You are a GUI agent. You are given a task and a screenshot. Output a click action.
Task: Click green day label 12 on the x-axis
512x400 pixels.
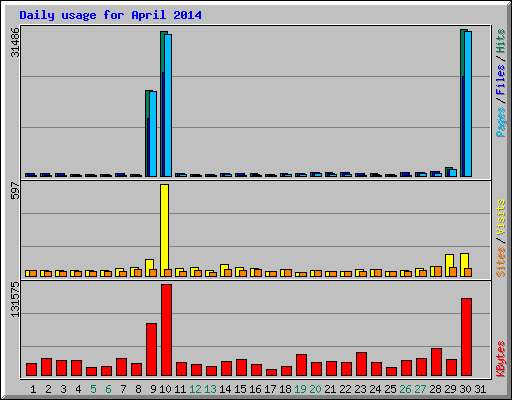click(x=195, y=389)
